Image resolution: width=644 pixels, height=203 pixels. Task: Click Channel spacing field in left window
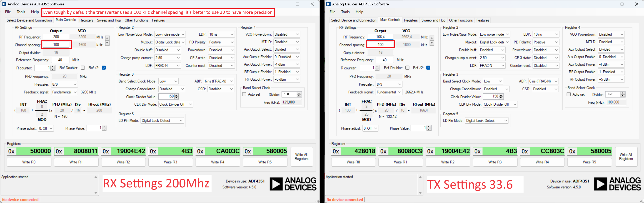(x=56, y=45)
